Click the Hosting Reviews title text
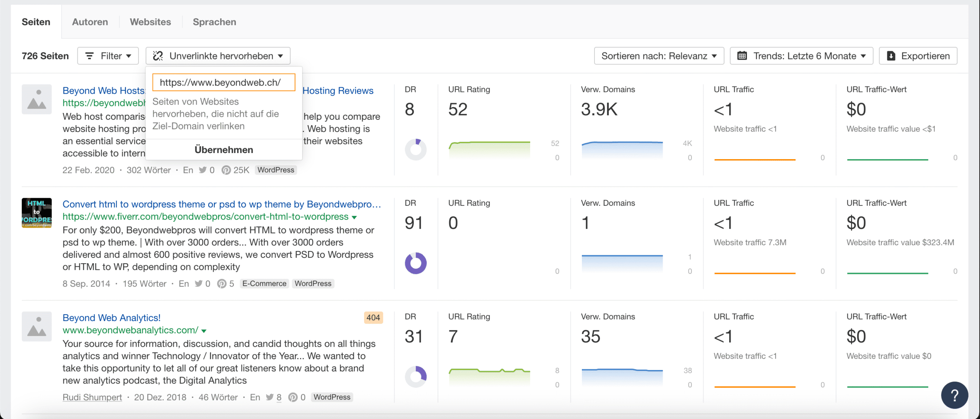 (x=338, y=91)
